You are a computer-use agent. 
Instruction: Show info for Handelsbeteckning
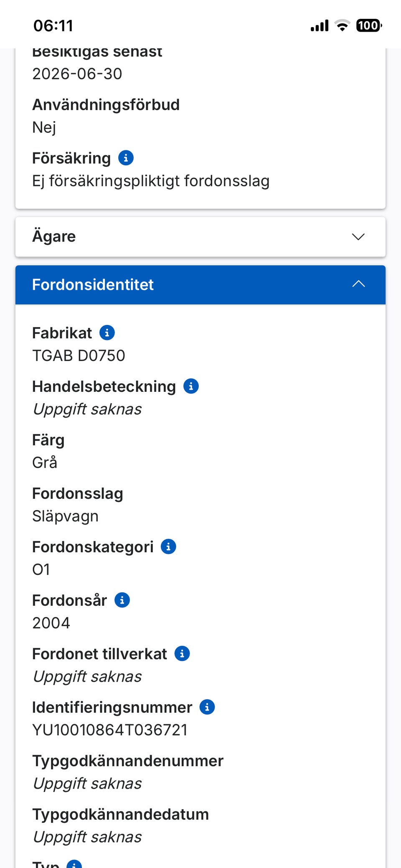tap(191, 386)
